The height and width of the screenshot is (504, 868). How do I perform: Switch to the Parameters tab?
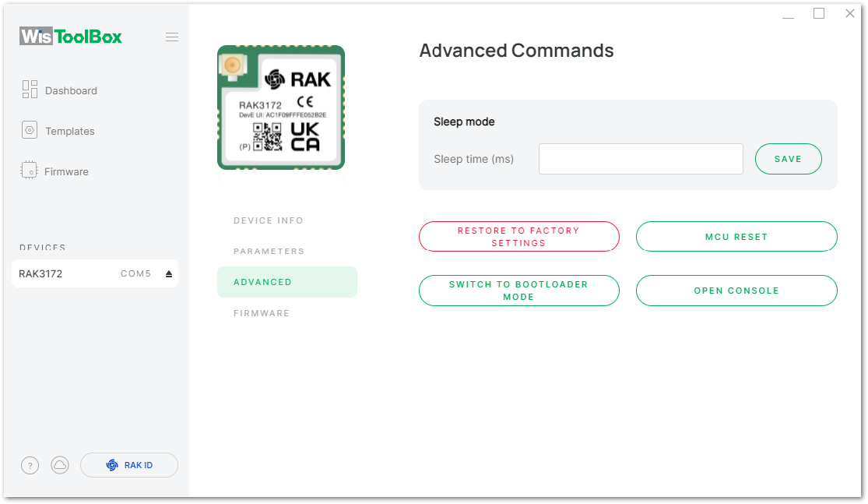pos(269,252)
